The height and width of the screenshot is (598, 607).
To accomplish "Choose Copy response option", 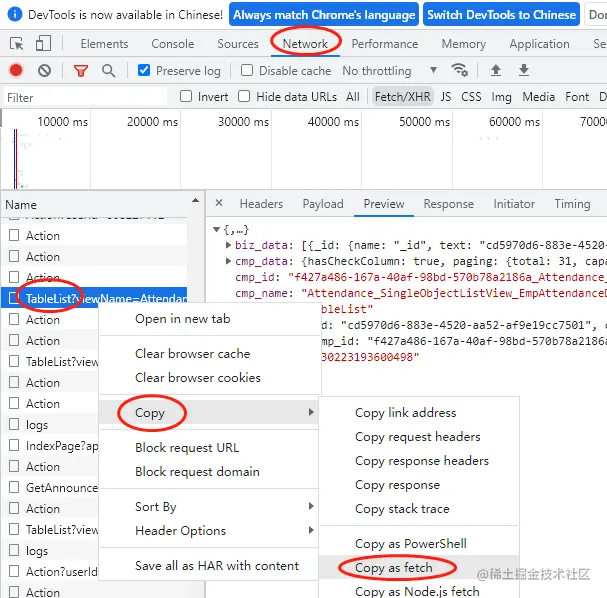I will coord(419,484).
